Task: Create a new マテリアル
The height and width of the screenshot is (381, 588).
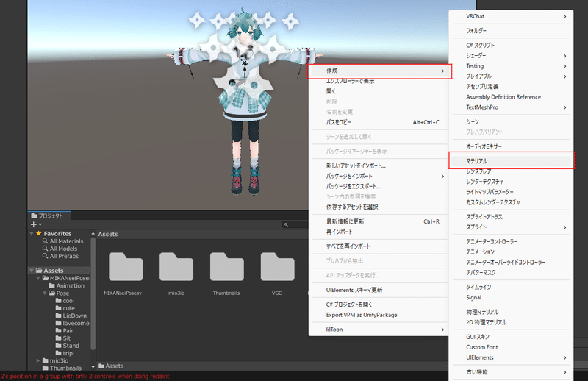Action: pyautogui.click(x=511, y=161)
